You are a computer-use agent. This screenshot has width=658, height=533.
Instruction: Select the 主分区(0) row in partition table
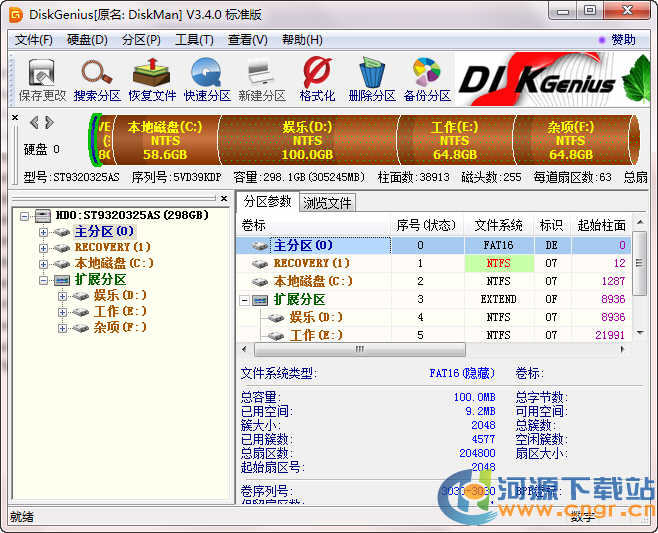[434, 245]
